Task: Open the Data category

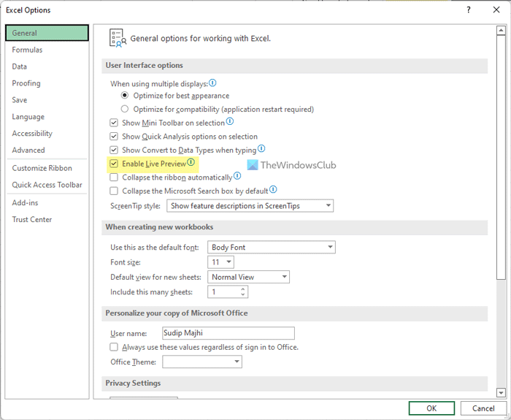Action: pyautogui.click(x=47, y=66)
